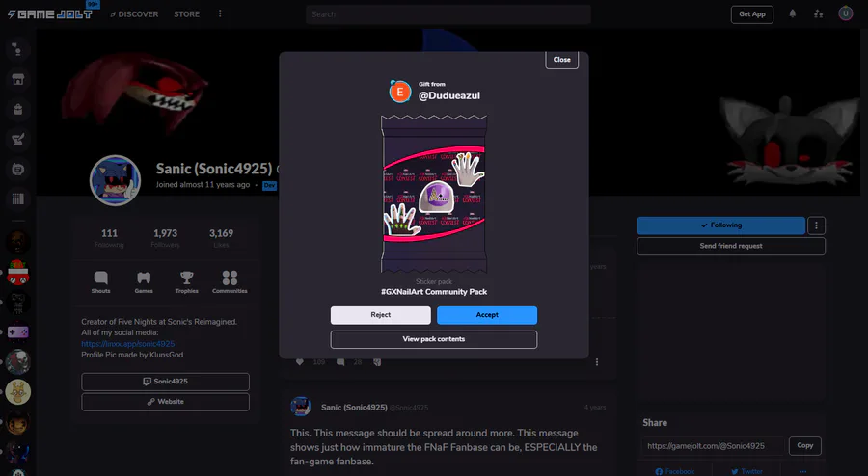Open the quests icon in left sidebar

17,140
